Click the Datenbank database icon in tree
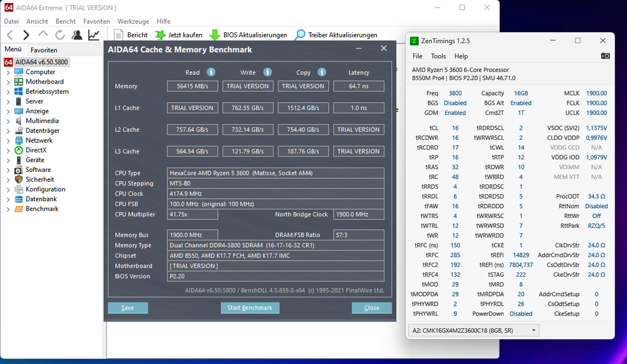Screen dimensions: 627x364 point(19,199)
